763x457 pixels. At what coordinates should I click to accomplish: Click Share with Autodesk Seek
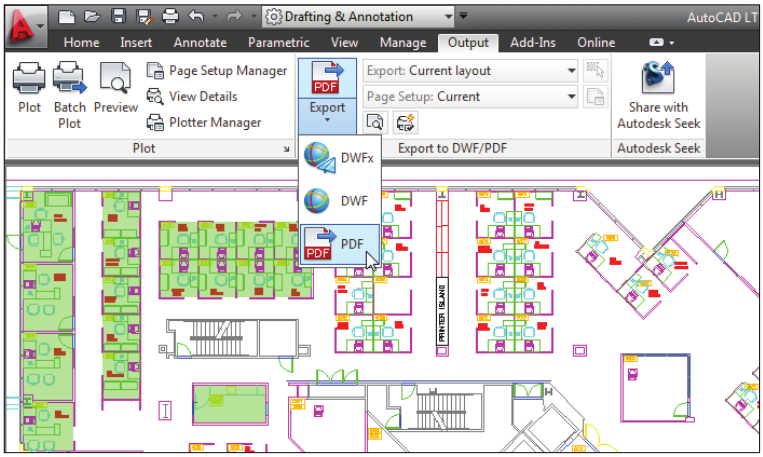[x=659, y=96]
